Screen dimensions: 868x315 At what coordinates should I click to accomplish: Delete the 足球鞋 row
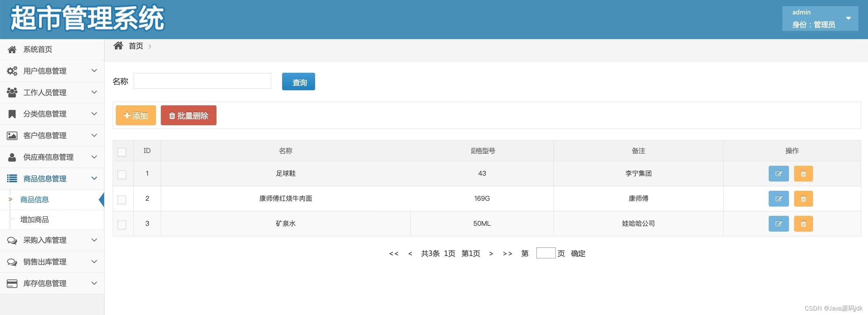tap(803, 174)
